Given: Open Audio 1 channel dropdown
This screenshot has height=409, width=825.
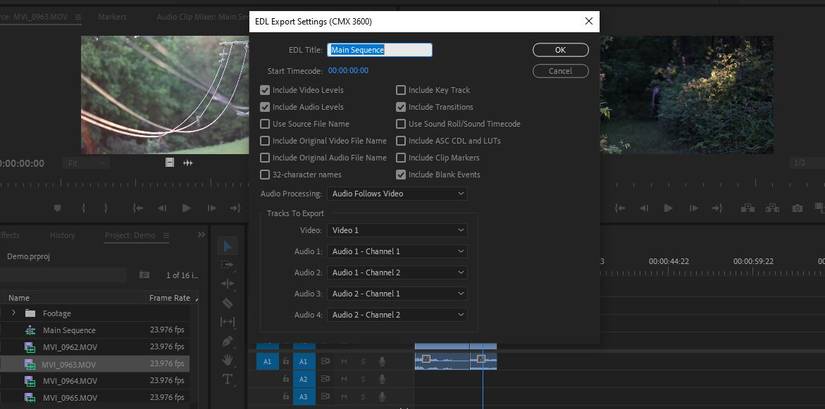Looking at the screenshot, I should tap(397, 251).
